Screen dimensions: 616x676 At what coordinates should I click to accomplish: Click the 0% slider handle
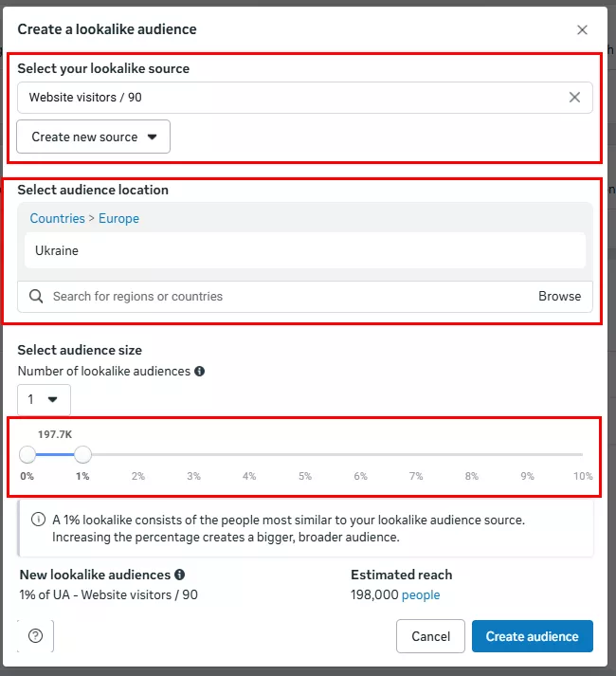(27, 455)
